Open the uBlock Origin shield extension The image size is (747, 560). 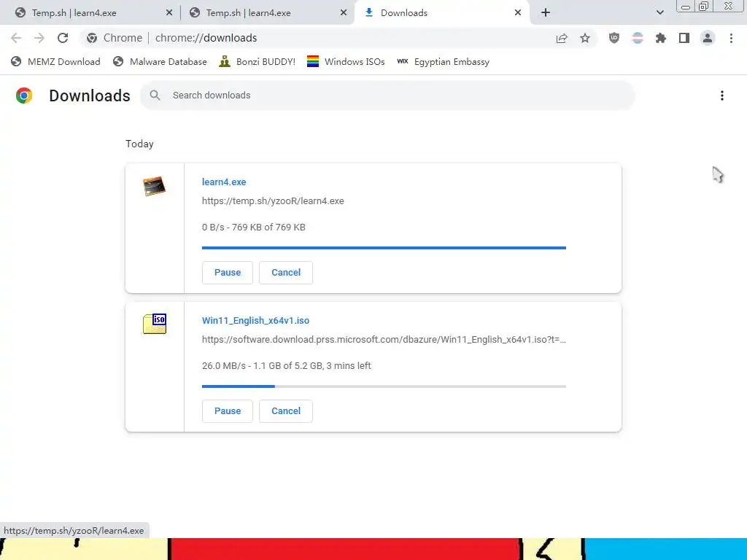614,38
